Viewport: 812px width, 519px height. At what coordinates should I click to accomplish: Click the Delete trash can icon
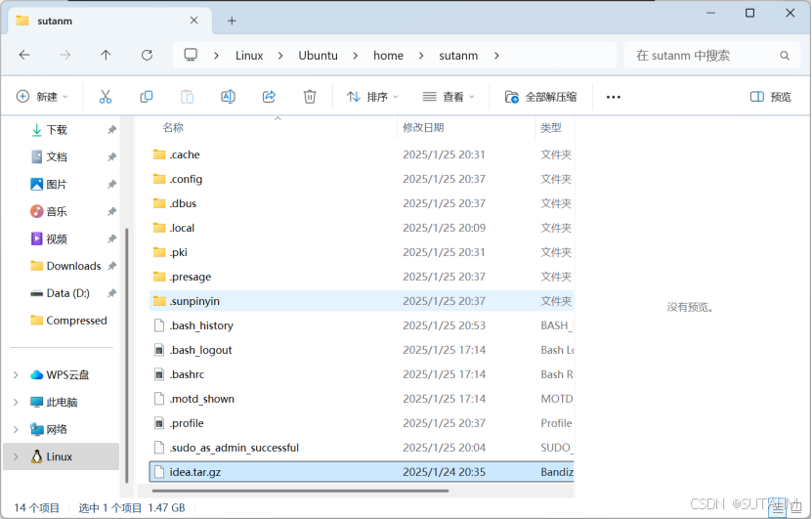tap(310, 97)
